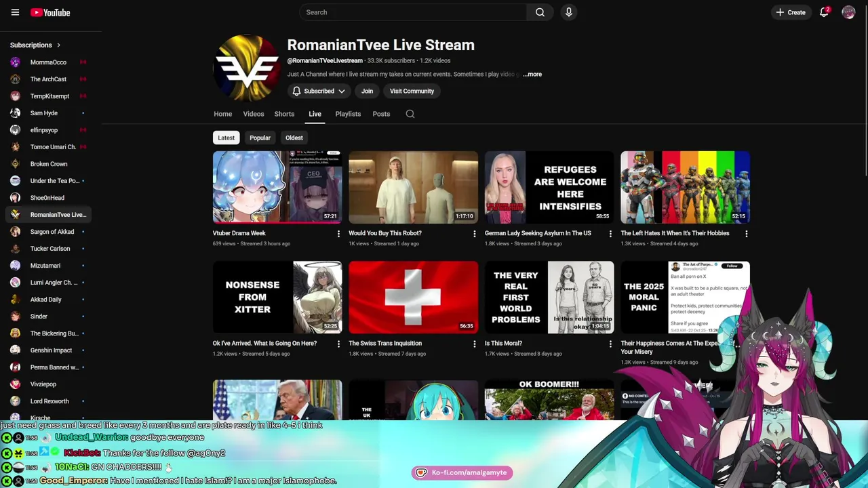Select the Oldest sort chip
The width and height of the screenshot is (868, 488).
pyautogui.click(x=294, y=138)
